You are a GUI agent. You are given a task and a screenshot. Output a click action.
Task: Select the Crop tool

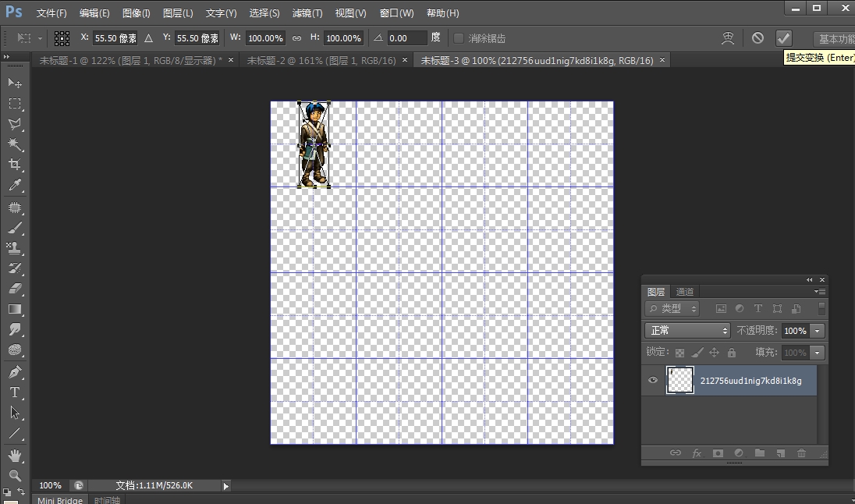coord(15,164)
